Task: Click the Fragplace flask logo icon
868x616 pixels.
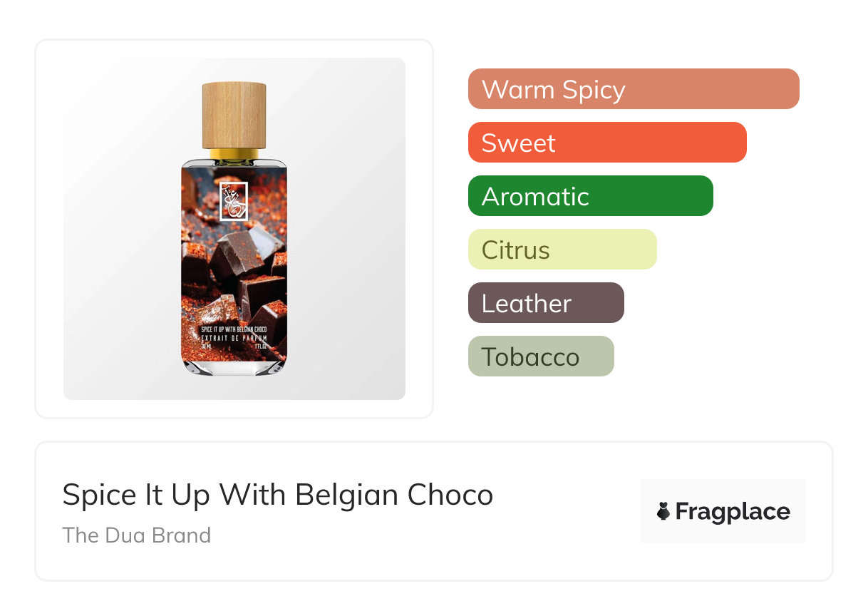Action: tap(663, 511)
